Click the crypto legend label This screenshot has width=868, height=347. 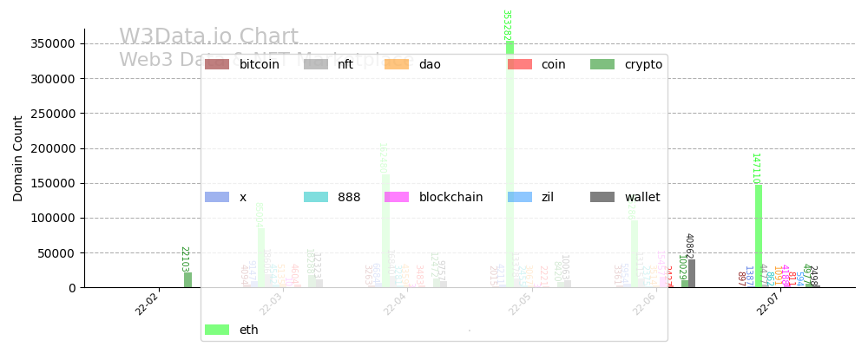coord(643,64)
